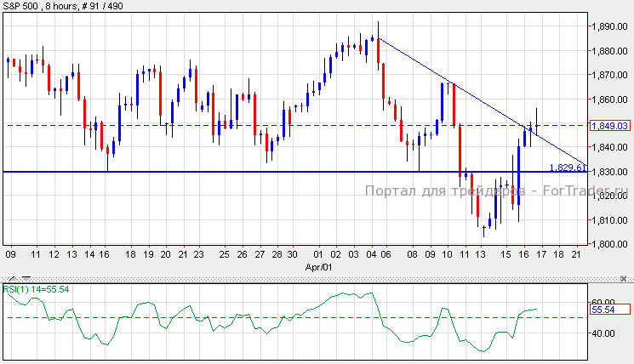Click the red-boxed price label 1,849.03
The width and height of the screenshot is (634, 364).
coord(609,126)
